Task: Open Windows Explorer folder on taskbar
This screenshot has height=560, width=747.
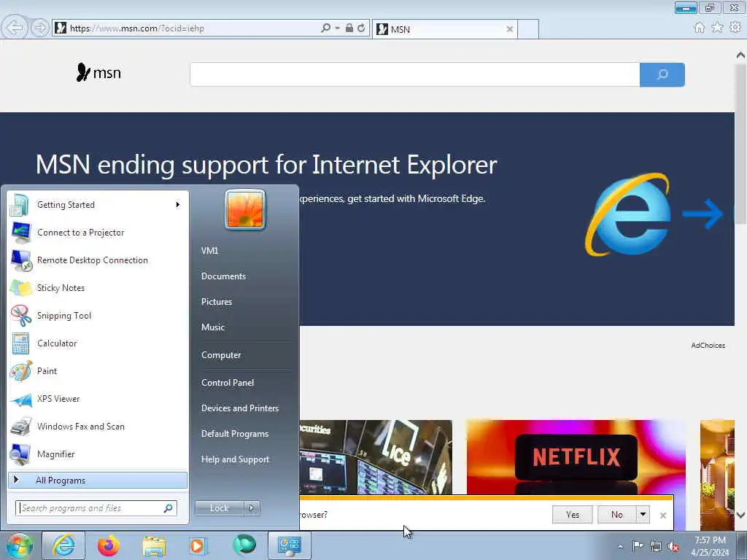Action: pyautogui.click(x=154, y=545)
